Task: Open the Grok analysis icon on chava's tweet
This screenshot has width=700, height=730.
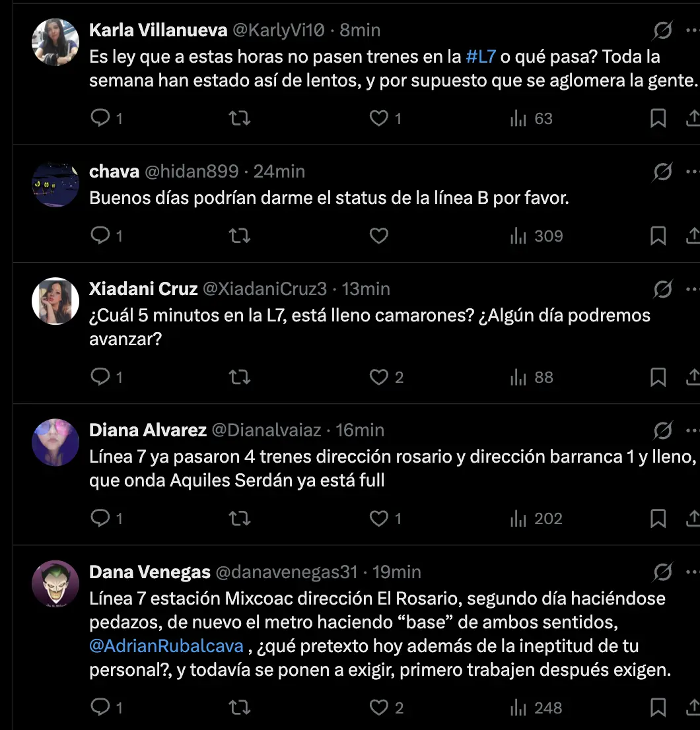Action: click(x=662, y=170)
